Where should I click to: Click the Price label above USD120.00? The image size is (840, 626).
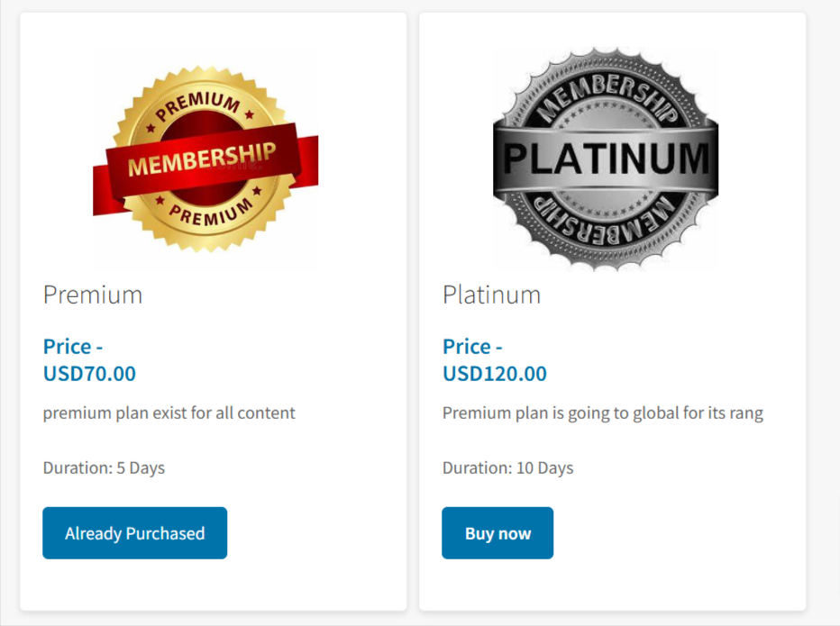[472, 347]
